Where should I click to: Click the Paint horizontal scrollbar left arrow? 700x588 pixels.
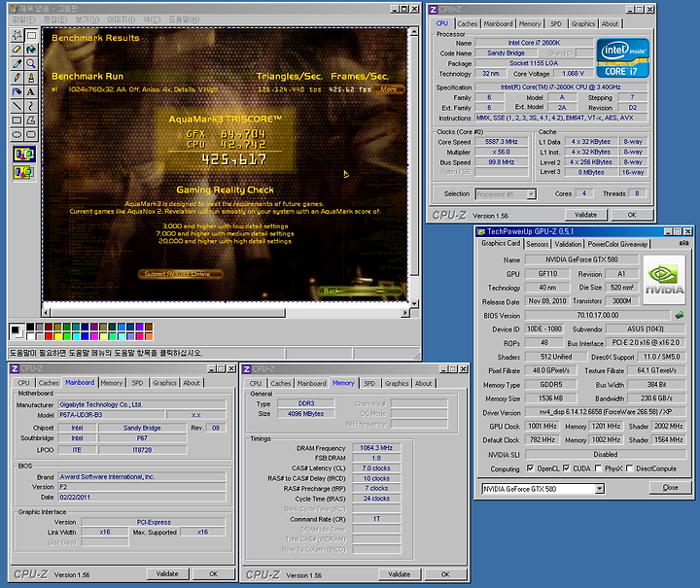coord(47,313)
